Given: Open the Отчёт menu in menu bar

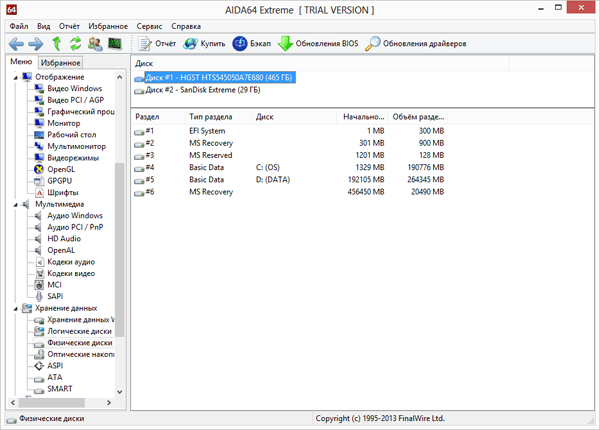Looking at the screenshot, I should [69, 26].
